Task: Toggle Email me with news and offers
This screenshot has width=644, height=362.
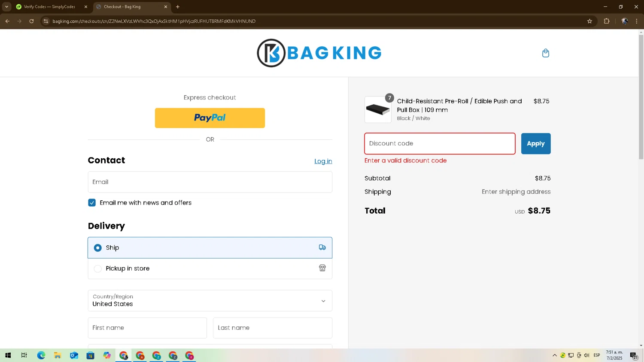Action: pos(92,202)
